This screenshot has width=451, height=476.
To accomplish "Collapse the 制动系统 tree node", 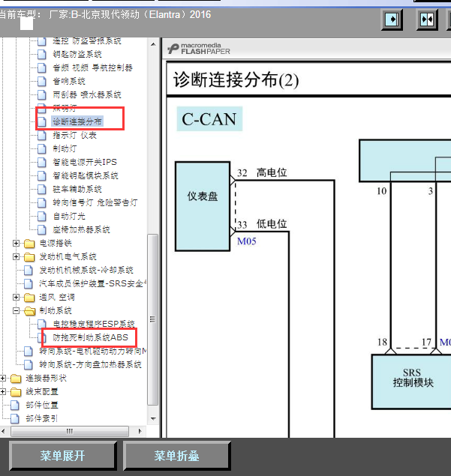I will point(16,310).
